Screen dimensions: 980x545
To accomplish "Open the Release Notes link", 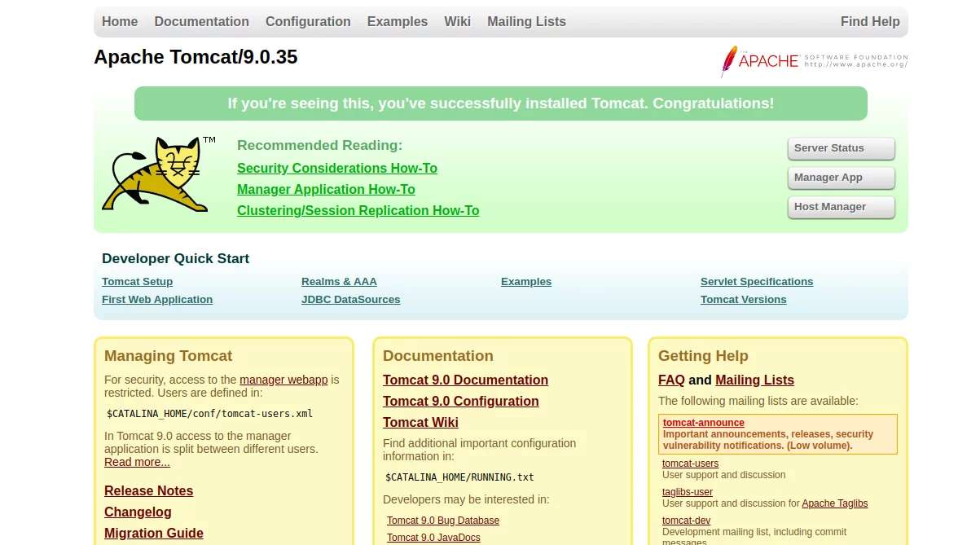I will tap(148, 491).
